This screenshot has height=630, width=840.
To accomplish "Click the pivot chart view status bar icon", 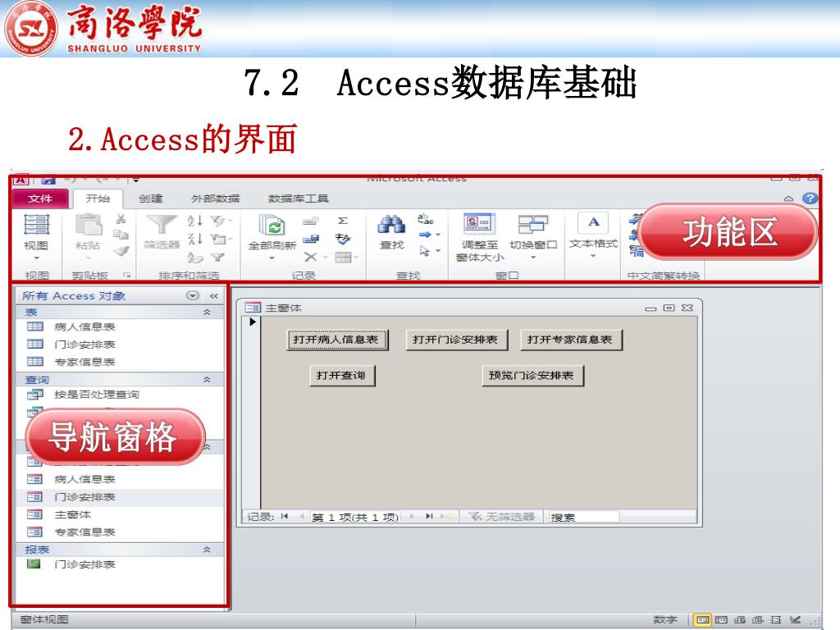I will coord(757,620).
